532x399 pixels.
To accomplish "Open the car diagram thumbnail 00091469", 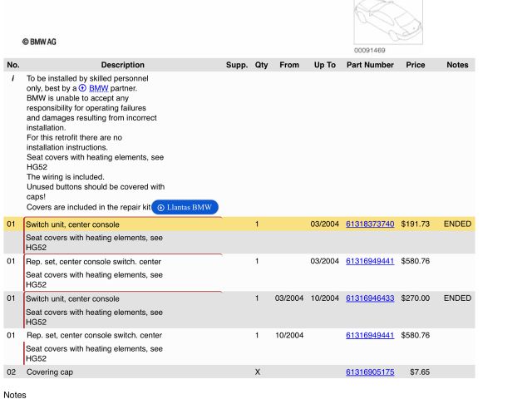I will (x=382, y=21).
